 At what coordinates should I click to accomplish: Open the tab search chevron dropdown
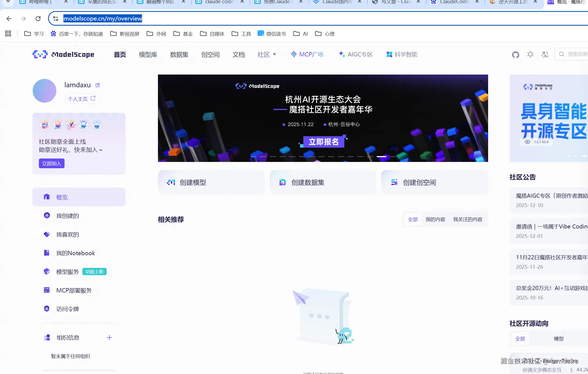(8, 2)
